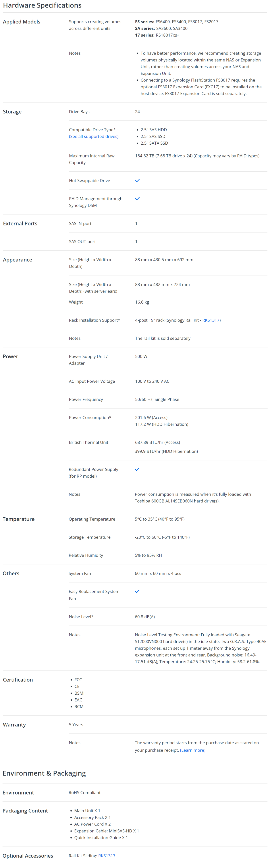The height and width of the screenshot is (868, 270).
Task: Click the Redundant Power Supply checkmark
Action: 137,469
